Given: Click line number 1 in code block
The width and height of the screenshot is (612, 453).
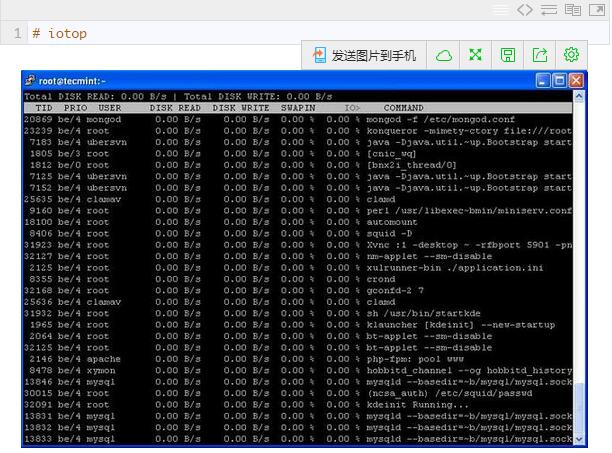Looking at the screenshot, I should [17, 33].
